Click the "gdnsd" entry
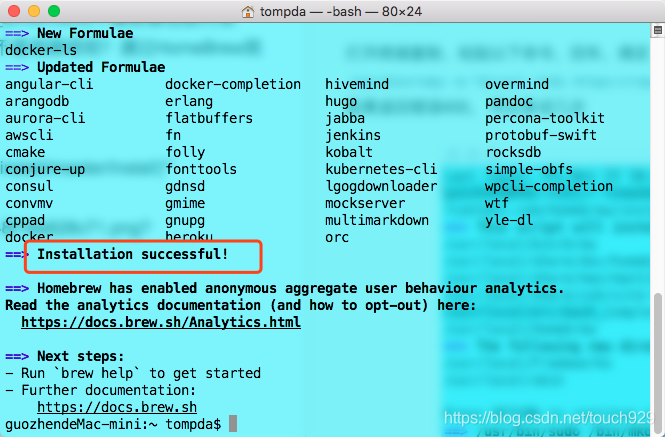This screenshot has width=665, height=437. click(185, 186)
